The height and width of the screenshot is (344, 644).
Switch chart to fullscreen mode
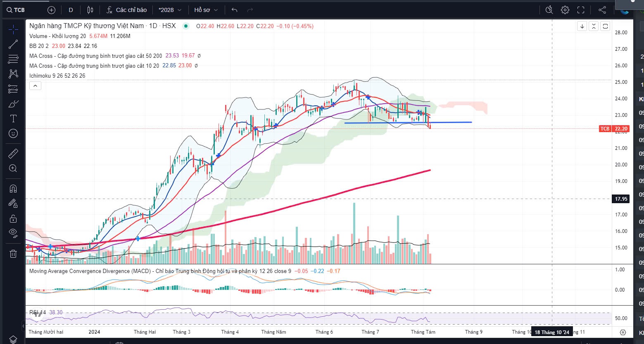click(581, 10)
